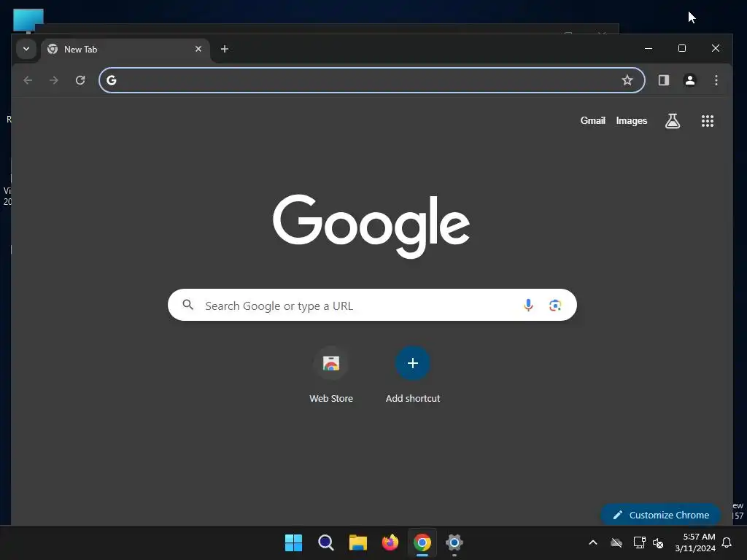Close the New Tab tab
Screen dimensions: 747x560
198,49
